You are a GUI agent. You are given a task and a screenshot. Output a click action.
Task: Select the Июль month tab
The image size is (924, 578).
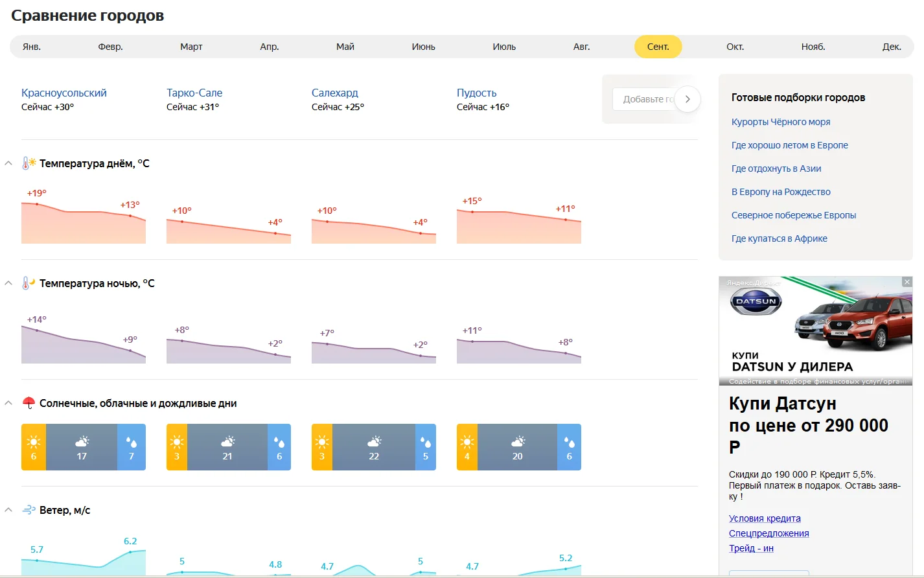pyautogui.click(x=504, y=47)
